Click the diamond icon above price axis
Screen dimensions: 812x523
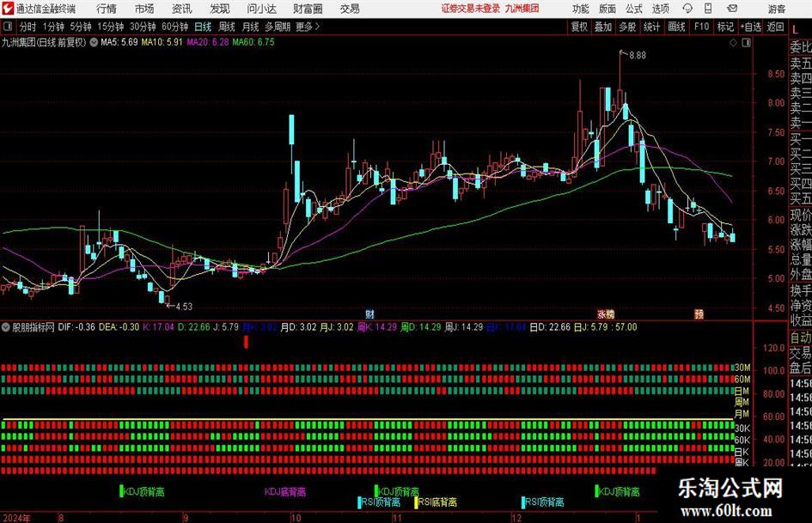coord(733,43)
